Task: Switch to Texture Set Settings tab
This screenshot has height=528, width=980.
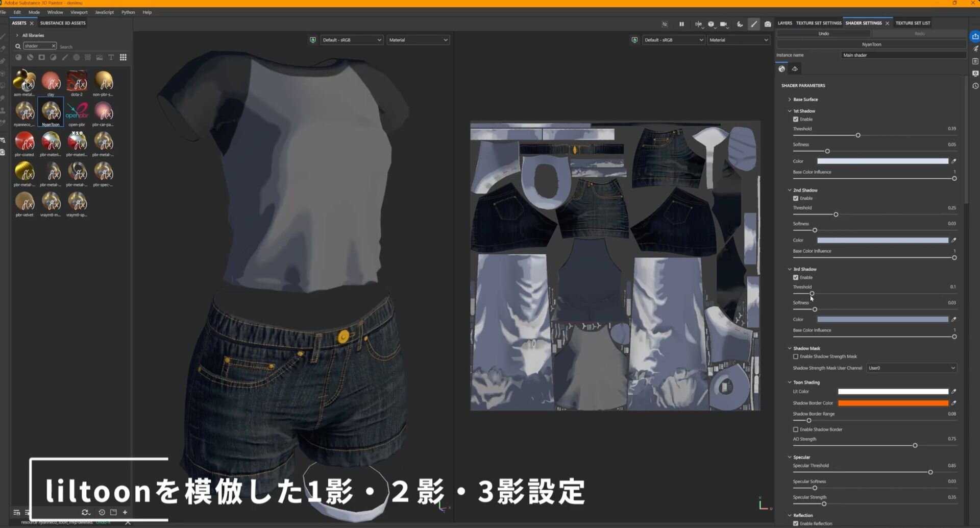Action: 819,23
